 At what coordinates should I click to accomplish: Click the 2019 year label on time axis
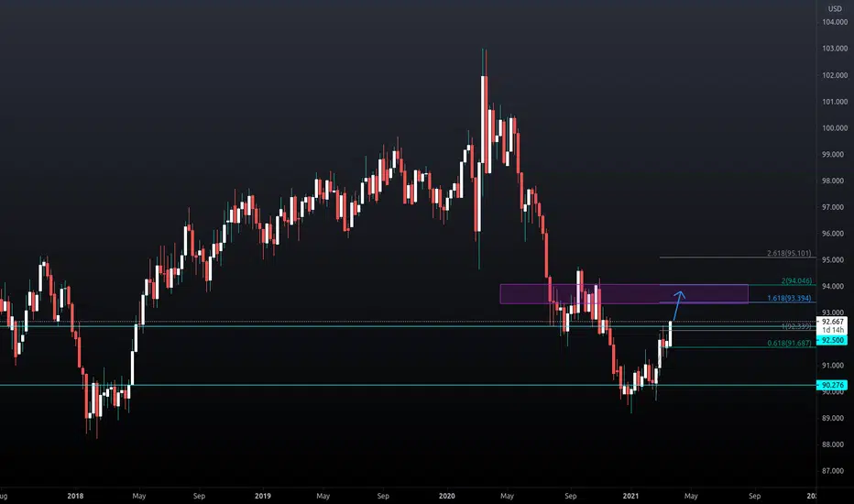click(x=262, y=496)
